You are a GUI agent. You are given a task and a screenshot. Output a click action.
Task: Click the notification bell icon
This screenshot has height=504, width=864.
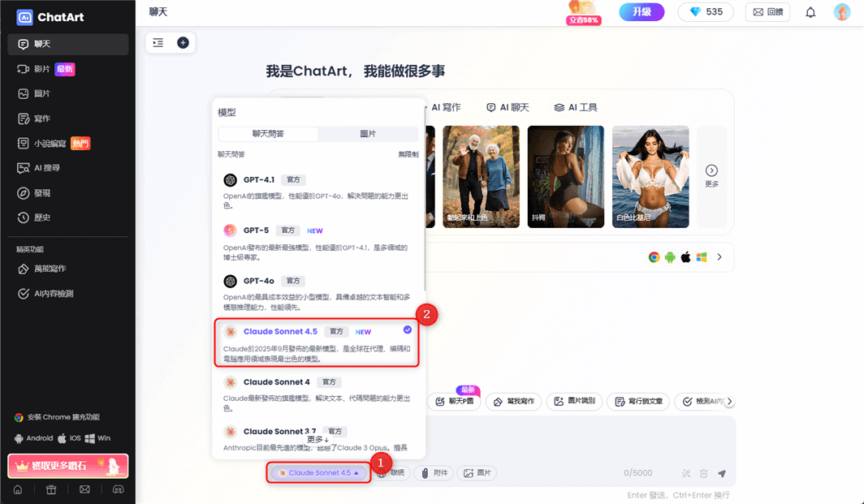(810, 12)
